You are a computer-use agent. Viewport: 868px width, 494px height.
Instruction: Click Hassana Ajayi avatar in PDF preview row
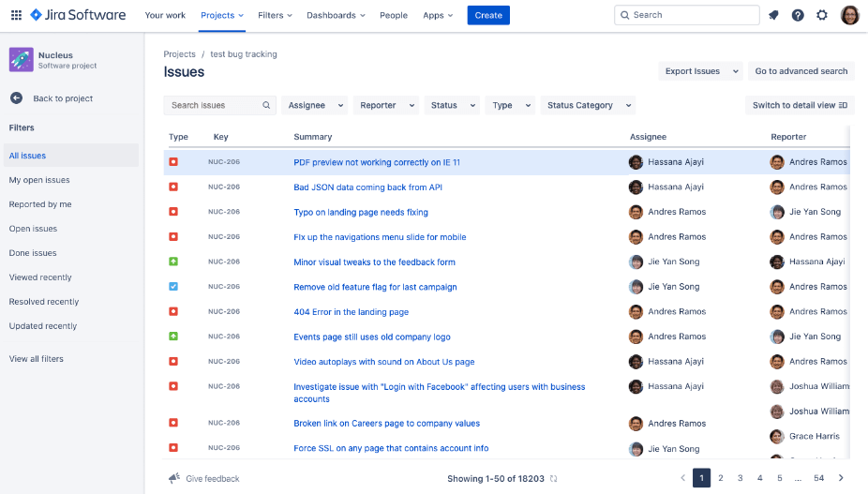click(636, 162)
